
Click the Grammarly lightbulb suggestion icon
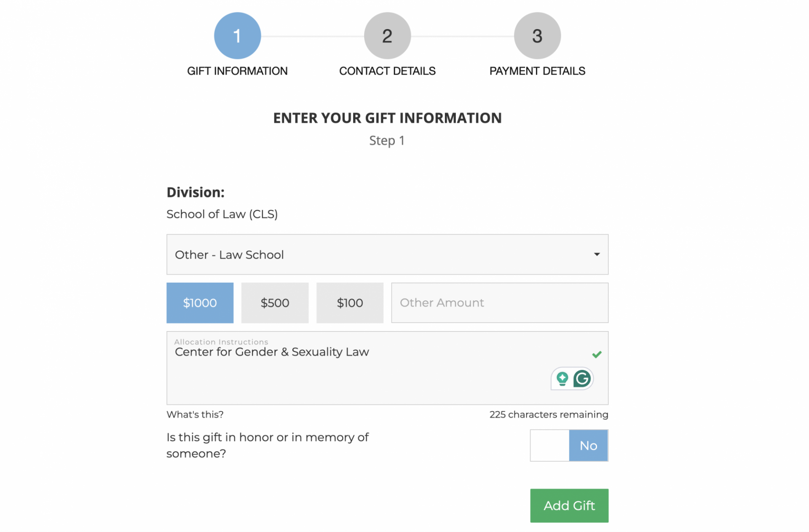[562, 378]
